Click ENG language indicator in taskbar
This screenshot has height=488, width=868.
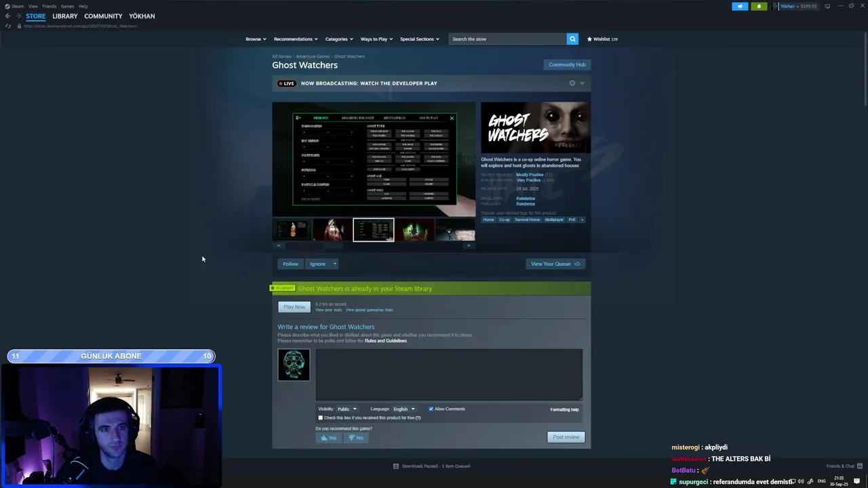pyautogui.click(x=821, y=481)
